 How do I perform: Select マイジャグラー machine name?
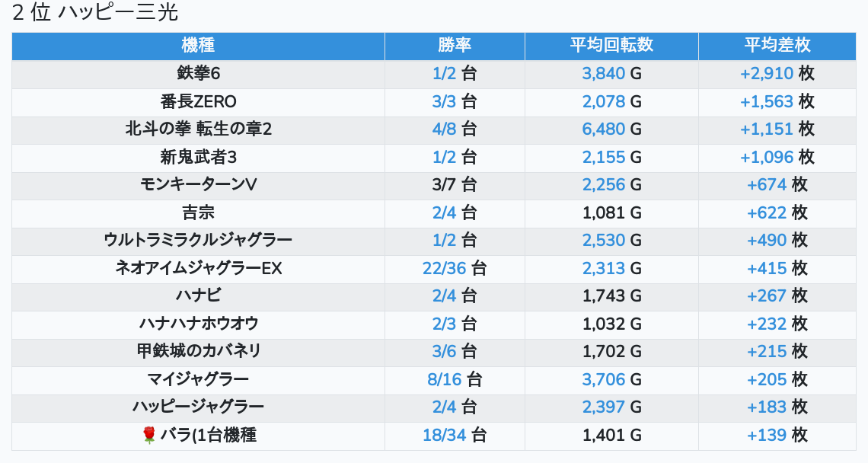click(x=198, y=379)
